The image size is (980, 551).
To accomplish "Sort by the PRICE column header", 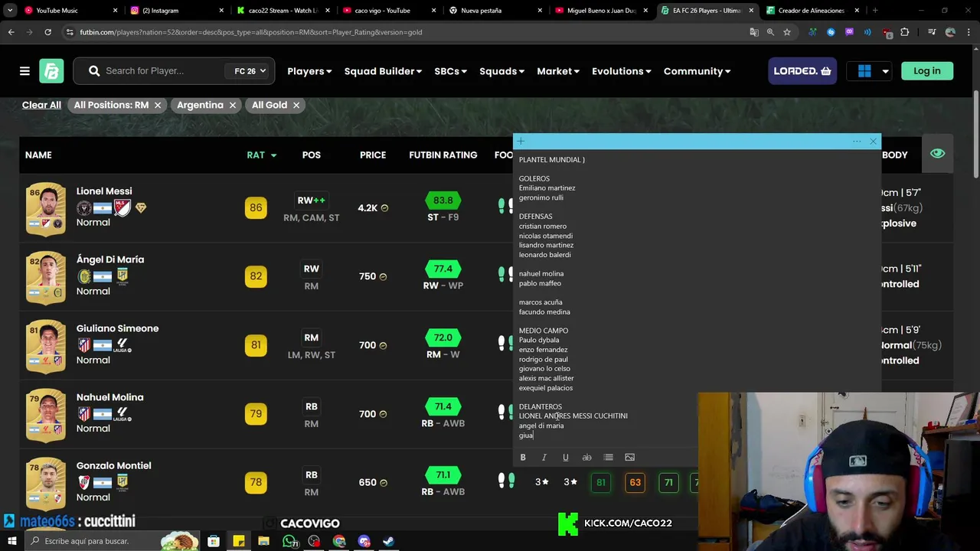I will tap(373, 155).
